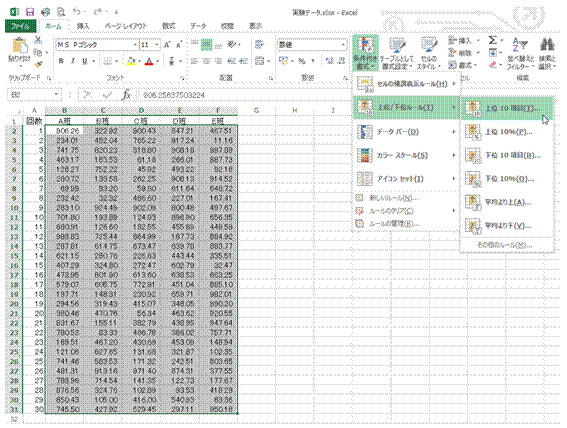Click the Center align icon
The height and width of the screenshot is (428, 567).
click(x=206, y=61)
